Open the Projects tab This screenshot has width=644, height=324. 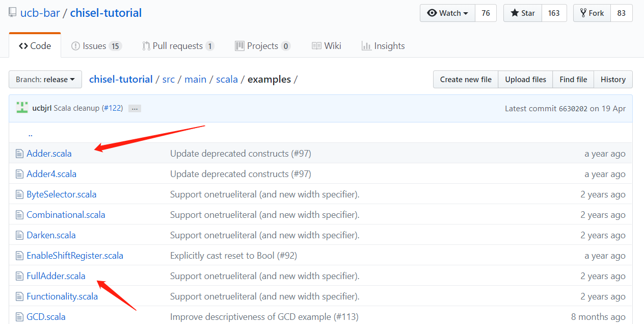tap(262, 46)
